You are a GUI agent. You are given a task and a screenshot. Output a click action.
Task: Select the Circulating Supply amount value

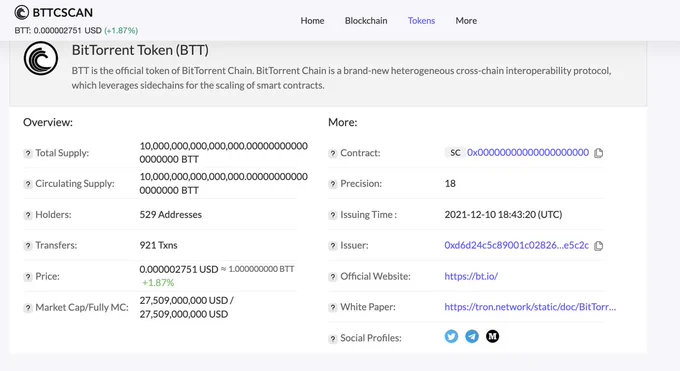click(223, 183)
